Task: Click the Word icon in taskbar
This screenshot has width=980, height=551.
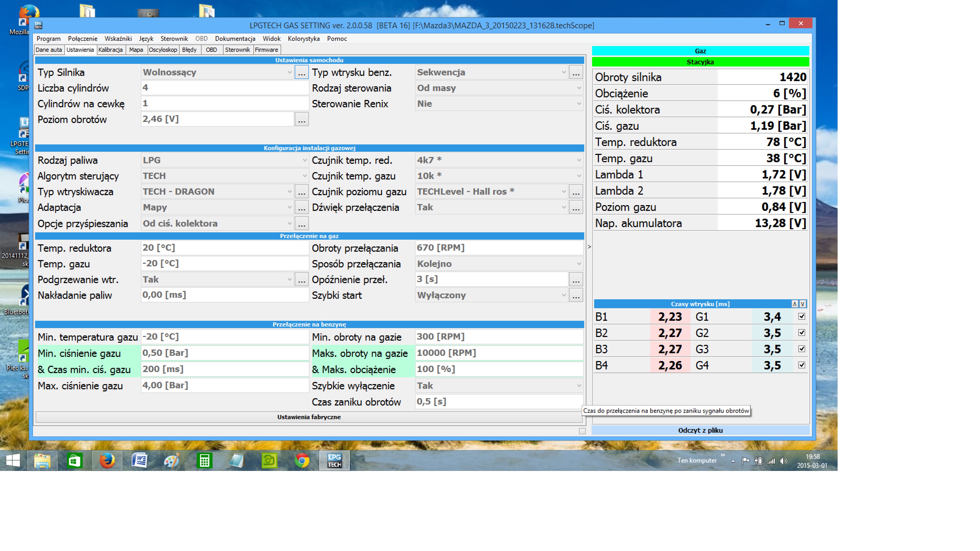Action: pos(140,460)
